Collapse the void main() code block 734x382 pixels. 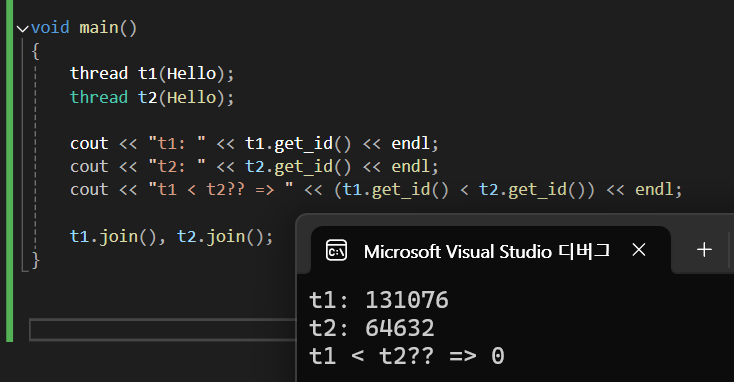pyautogui.click(x=22, y=29)
